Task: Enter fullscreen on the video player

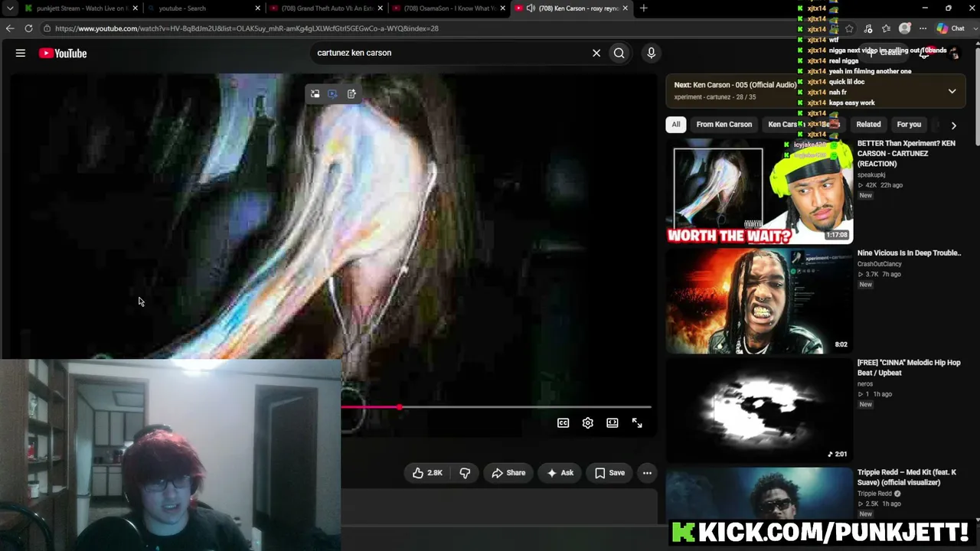Action: coord(637,423)
